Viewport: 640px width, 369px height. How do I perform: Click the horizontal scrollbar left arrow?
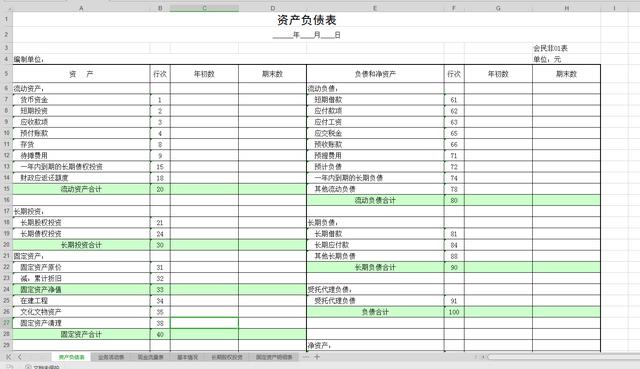(x=483, y=357)
